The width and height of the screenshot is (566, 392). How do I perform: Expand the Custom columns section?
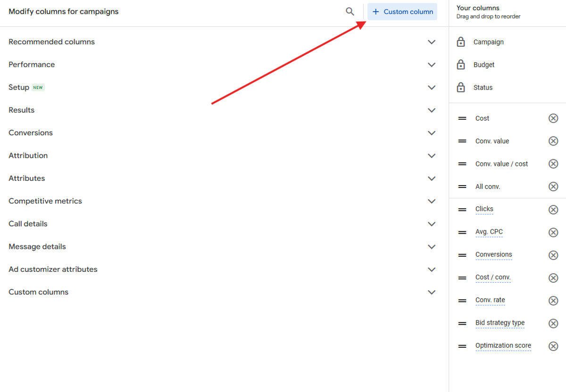(x=432, y=292)
